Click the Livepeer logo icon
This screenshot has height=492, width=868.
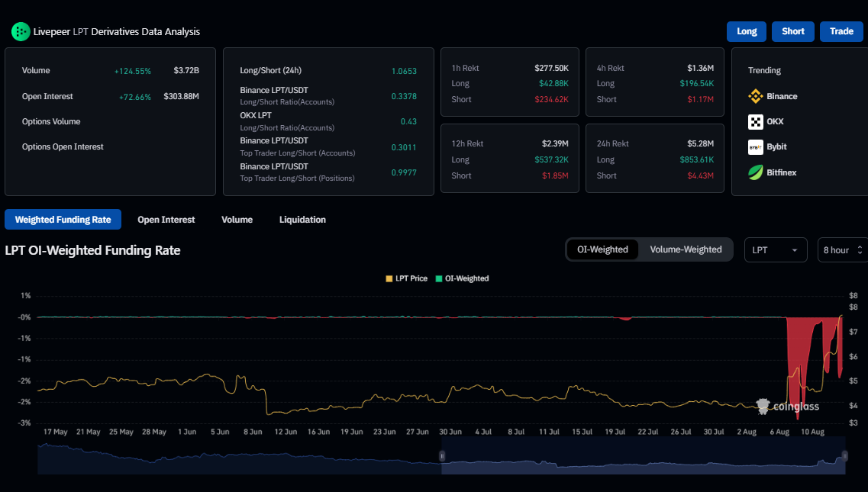point(20,31)
